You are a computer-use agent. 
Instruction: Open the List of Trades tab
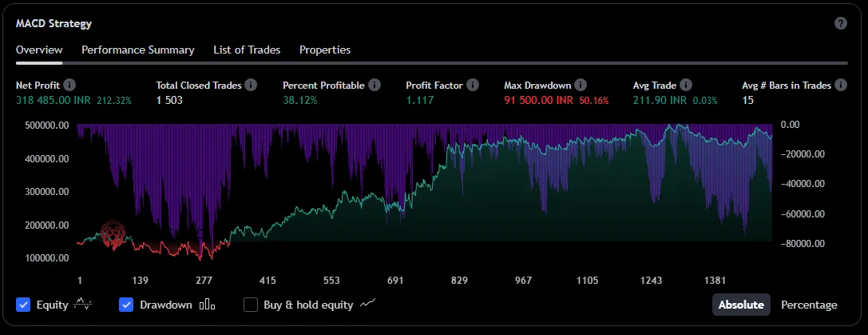point(247,50)
